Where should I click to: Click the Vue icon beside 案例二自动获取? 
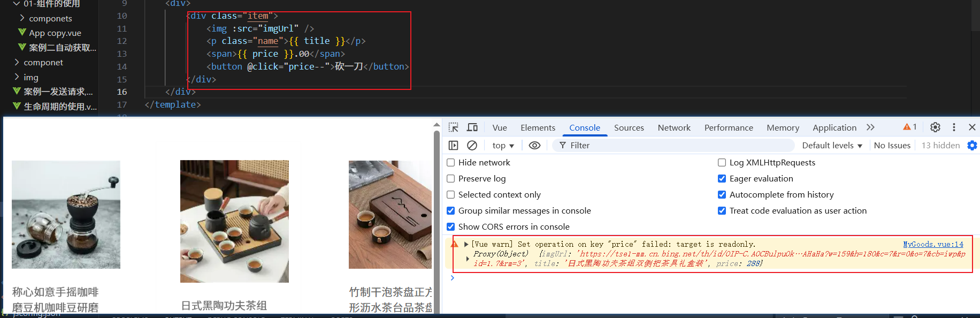(x=22, y=47)
